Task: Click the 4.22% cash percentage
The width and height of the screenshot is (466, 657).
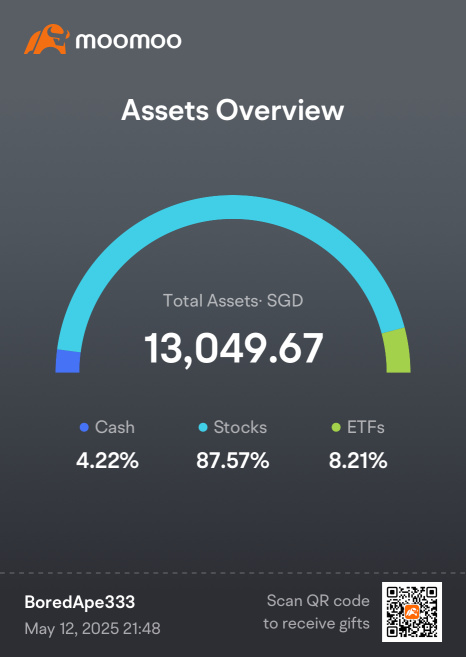Action: [107, 461]
